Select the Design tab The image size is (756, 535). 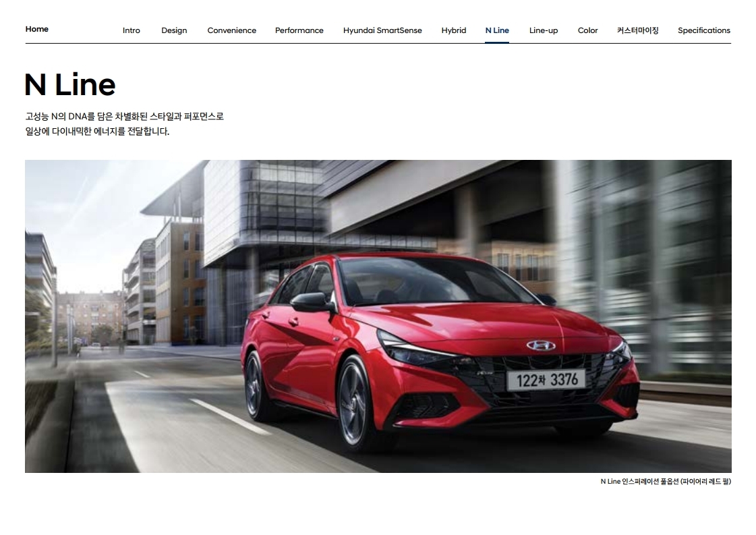click(x=174, y=30)
